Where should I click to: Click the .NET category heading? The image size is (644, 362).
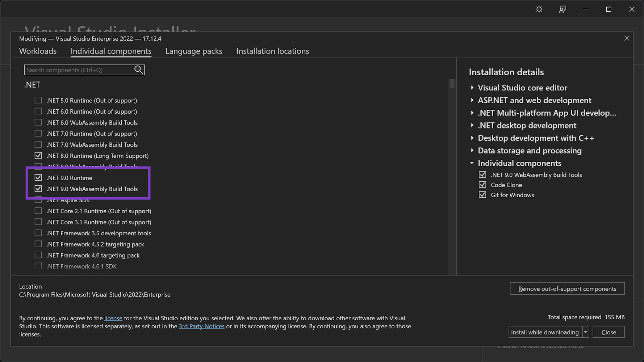pos(32,85)
